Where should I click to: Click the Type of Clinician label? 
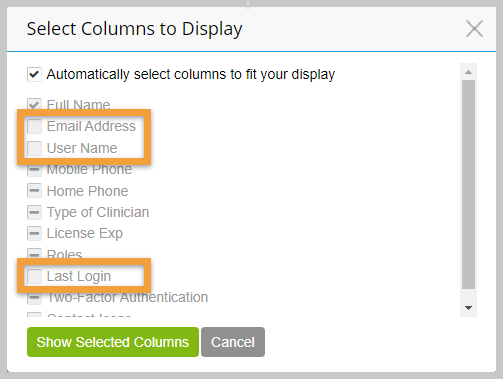(x=98, y=212)
